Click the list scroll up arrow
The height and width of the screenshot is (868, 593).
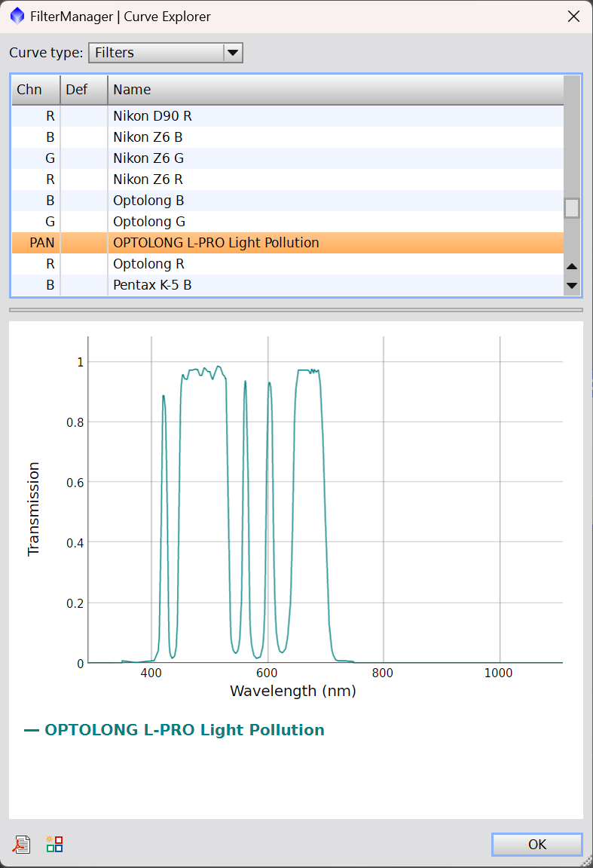pos(572,266)
